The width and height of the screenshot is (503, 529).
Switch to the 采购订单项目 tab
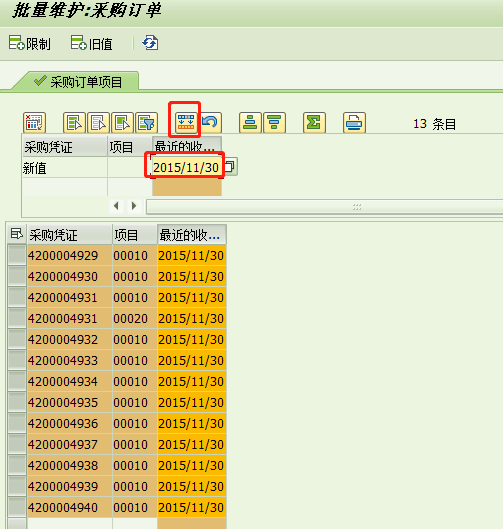pos(79,81)
